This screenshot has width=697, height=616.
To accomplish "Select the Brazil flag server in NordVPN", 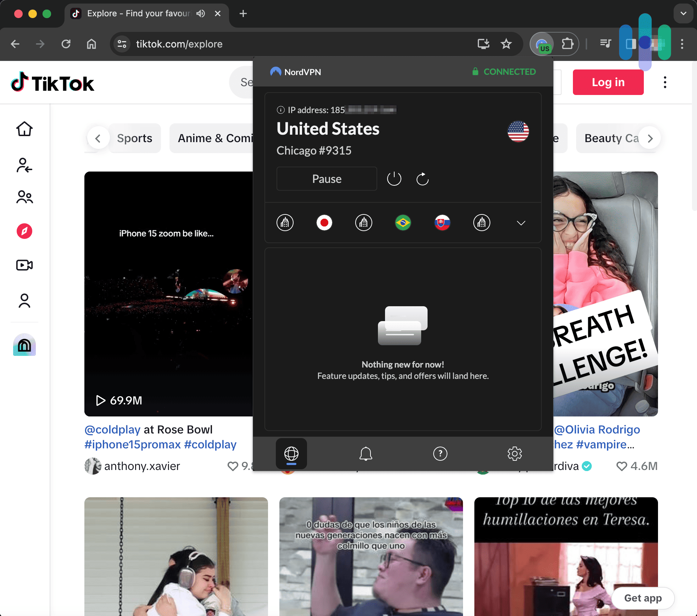I will (x=403, y=222).
